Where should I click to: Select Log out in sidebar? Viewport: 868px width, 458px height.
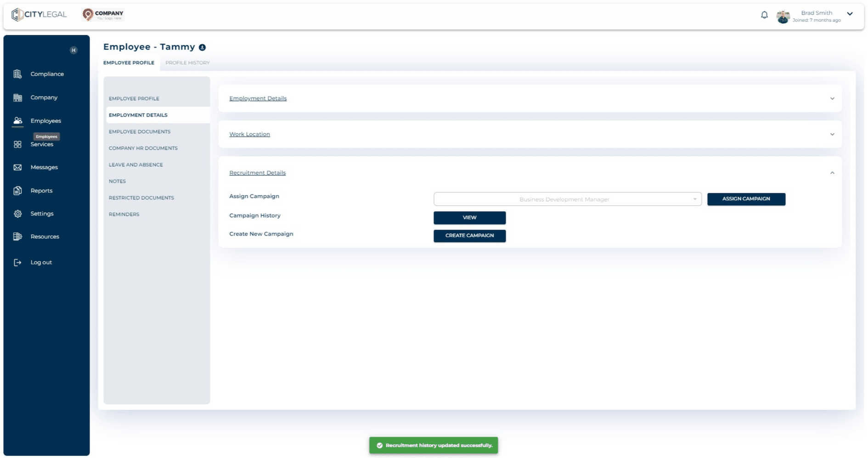41,262
